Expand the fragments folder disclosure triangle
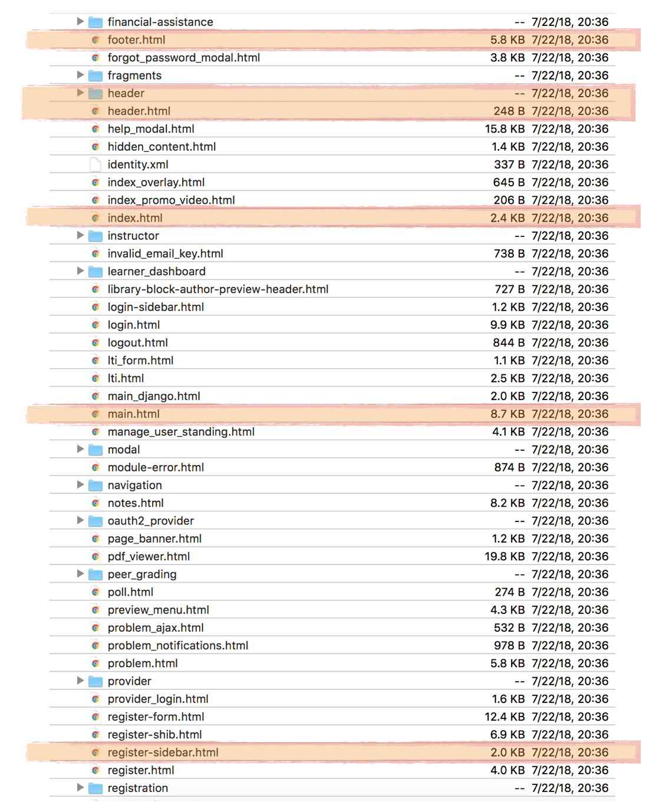 [81, 75]
